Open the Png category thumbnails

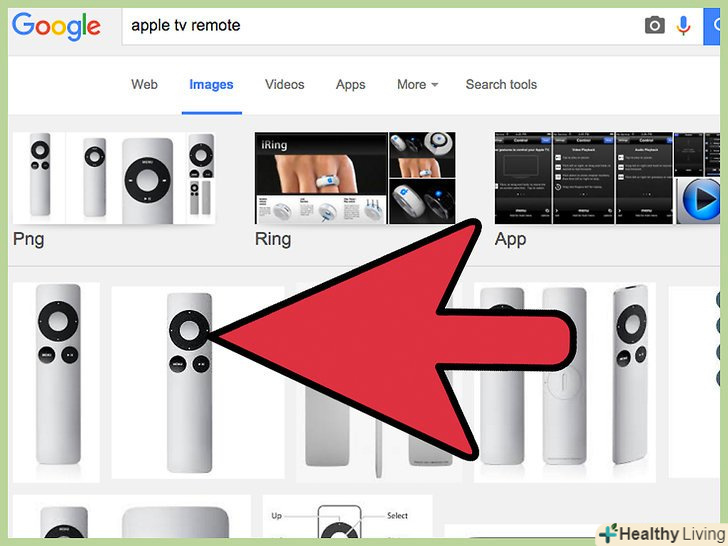[114, 178]
